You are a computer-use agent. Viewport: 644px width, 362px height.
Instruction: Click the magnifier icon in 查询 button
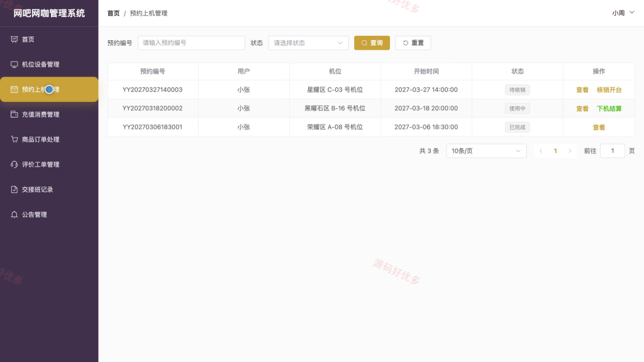[364, 43]
